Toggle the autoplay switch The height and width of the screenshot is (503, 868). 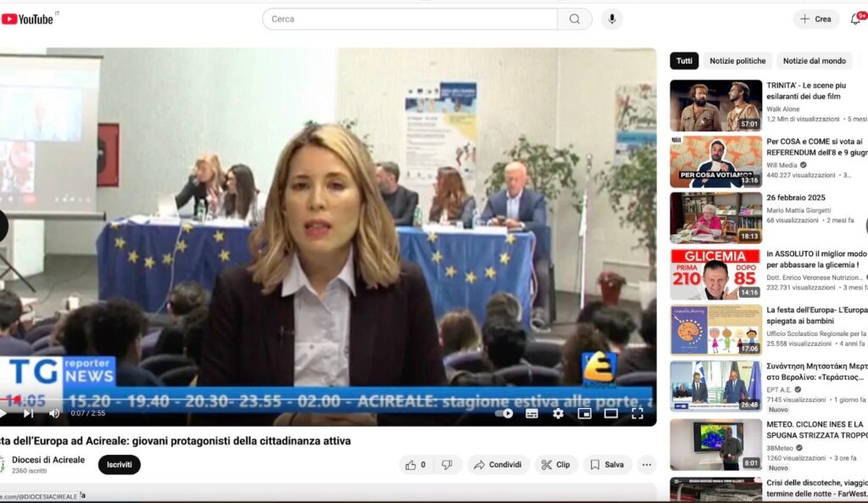[x=504, y=413]
